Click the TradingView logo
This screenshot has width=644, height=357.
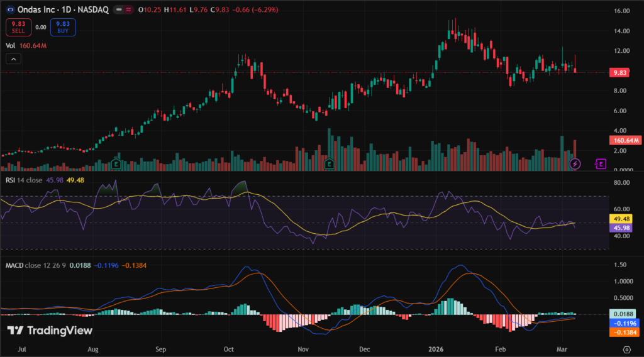[x=50, y=331]
